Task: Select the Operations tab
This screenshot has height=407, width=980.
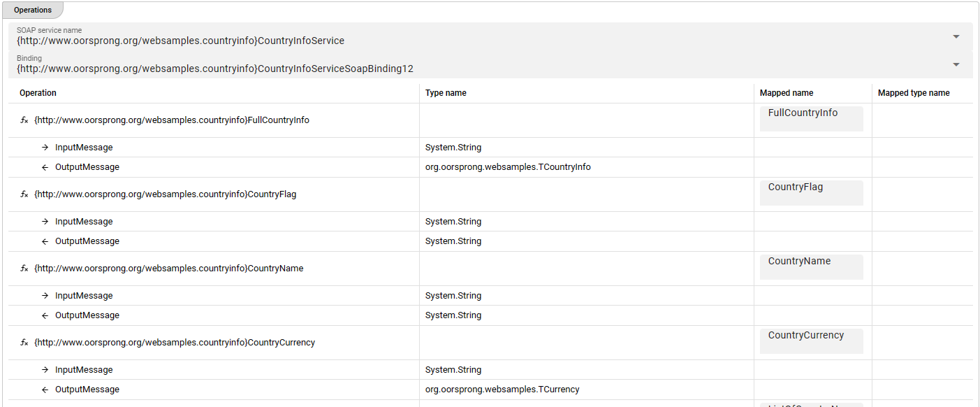Action: pos(33,10)
